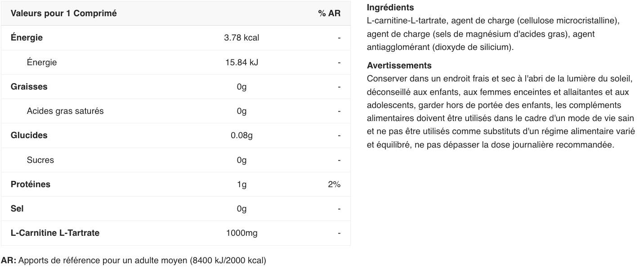Screen dimensions: 644x270
Task: Click the '2%' reference intake value
Action: tap(334, 184)
